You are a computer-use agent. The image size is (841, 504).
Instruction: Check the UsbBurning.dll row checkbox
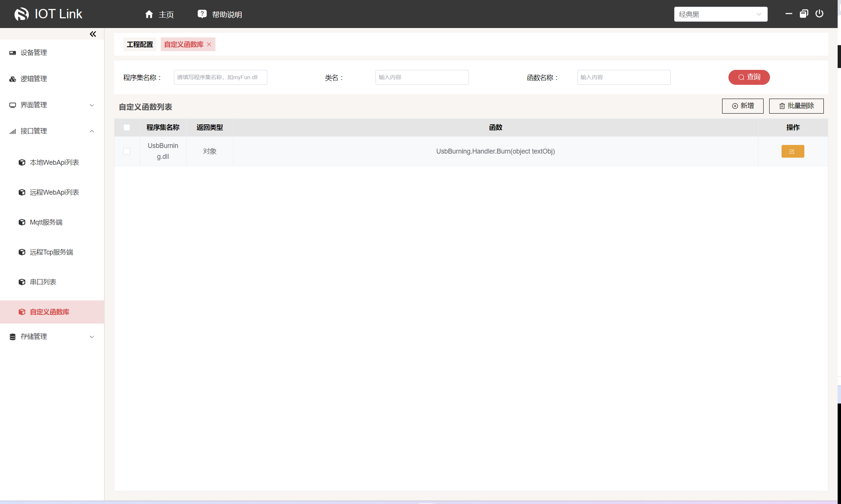127,151
